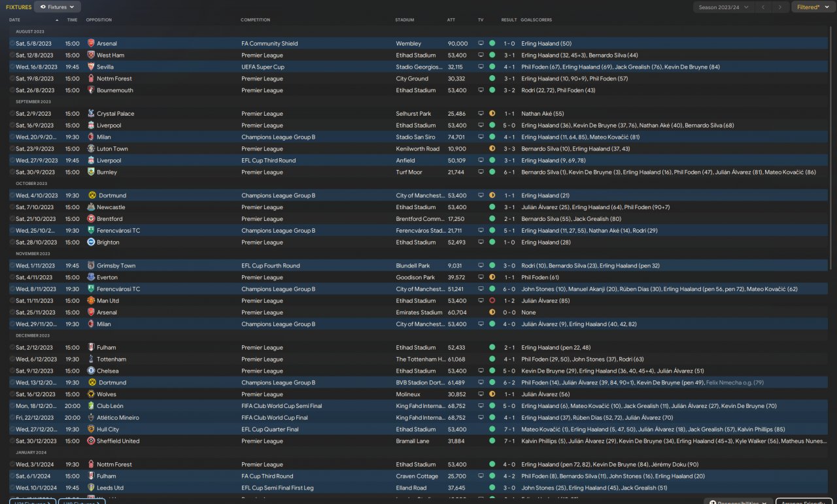
Task: Sort by the Result column header
Action: pyautogui.click(x=509, y=20)
